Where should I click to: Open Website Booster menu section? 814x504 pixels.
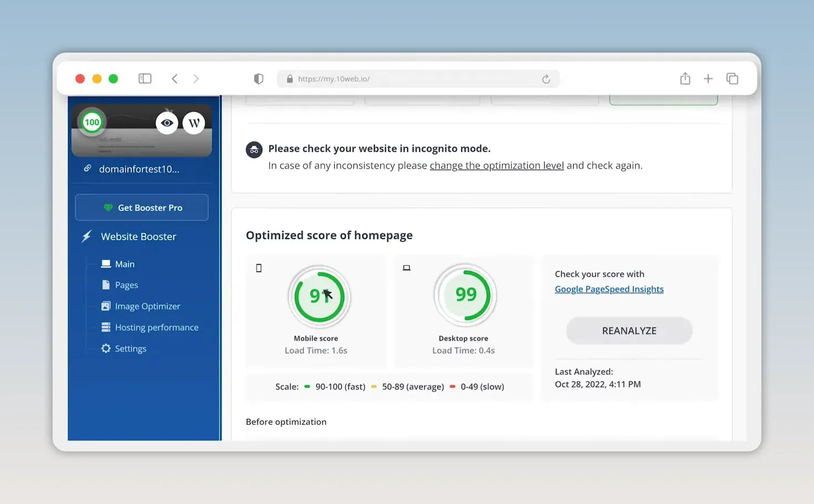tap(138, 236)
